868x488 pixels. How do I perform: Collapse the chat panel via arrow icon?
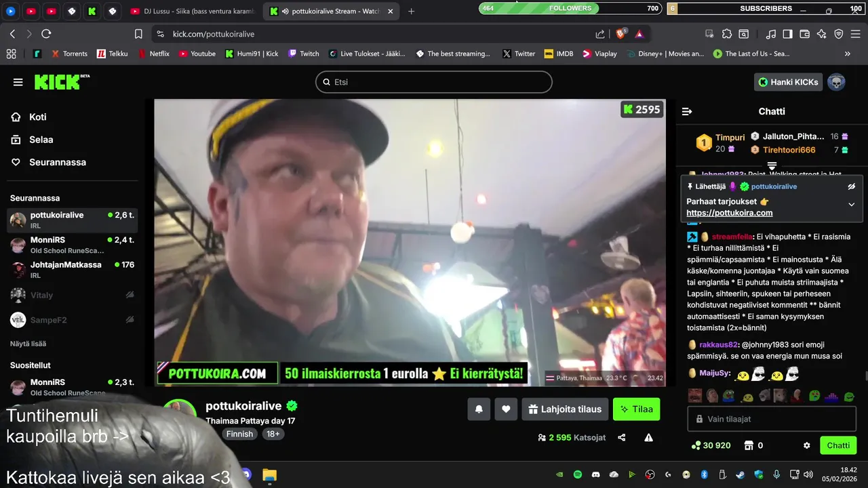pyautogui.click(x=687, y=111)
